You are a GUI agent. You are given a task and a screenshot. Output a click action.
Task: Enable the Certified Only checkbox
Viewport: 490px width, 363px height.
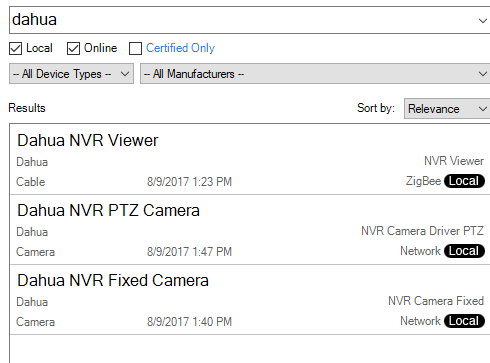(x=135, y=48)
